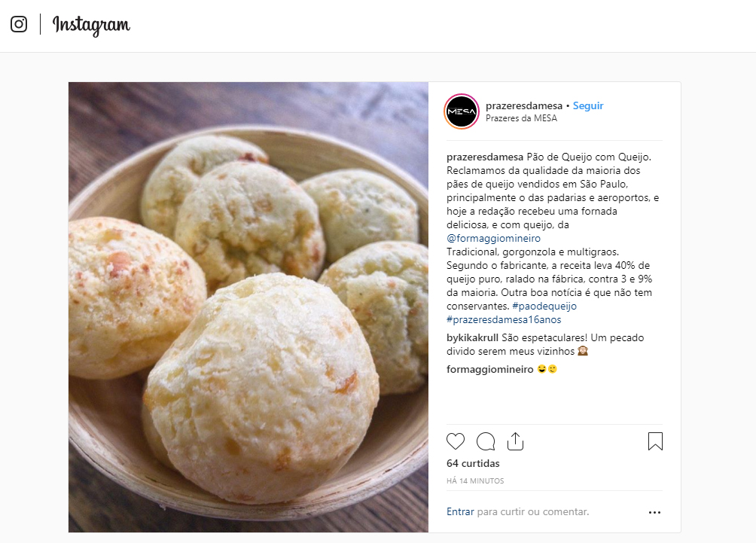This screenshot has width=756, height=543.
Task: Open the three-dot more options menu
Action: point(654,512)
